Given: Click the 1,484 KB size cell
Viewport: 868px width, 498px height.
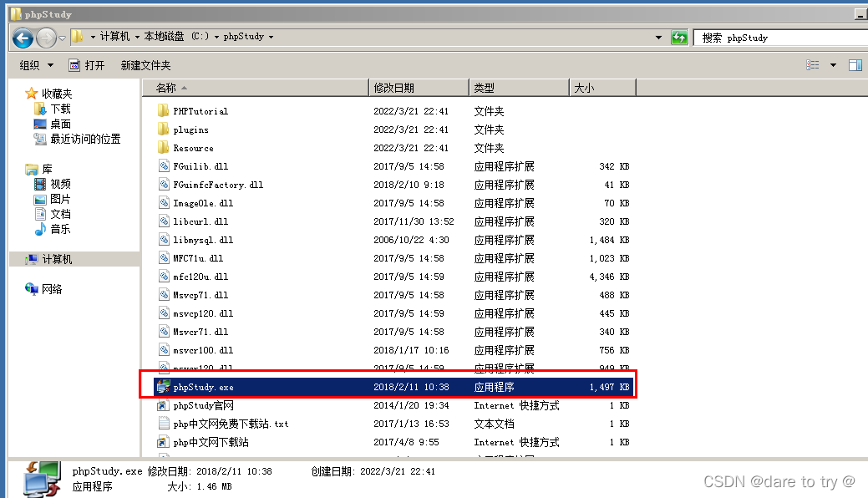Looking at the screenshot, I should pyautogui.click(x=609, y=240).
